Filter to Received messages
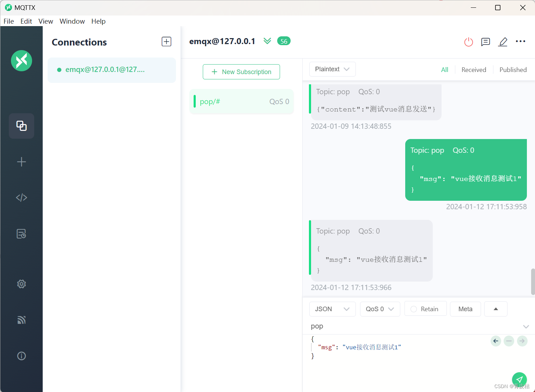This screenshot has width=535, height=392. tap(474, 70)
